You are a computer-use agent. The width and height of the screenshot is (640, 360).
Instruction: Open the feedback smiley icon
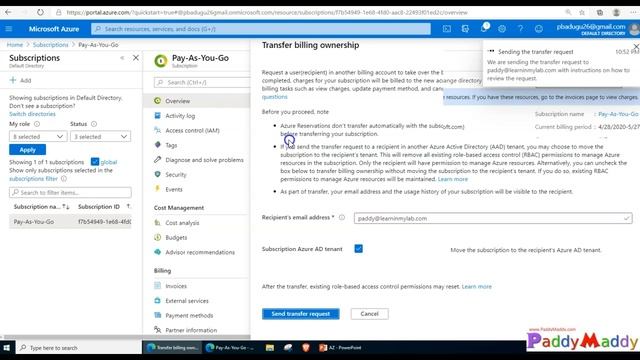[x=539, y=29]
